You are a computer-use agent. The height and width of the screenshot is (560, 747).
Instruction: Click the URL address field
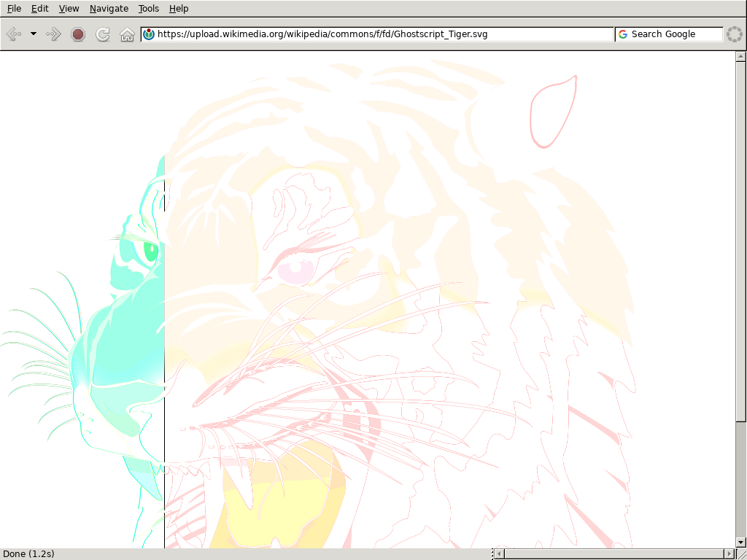coord(383,34)
